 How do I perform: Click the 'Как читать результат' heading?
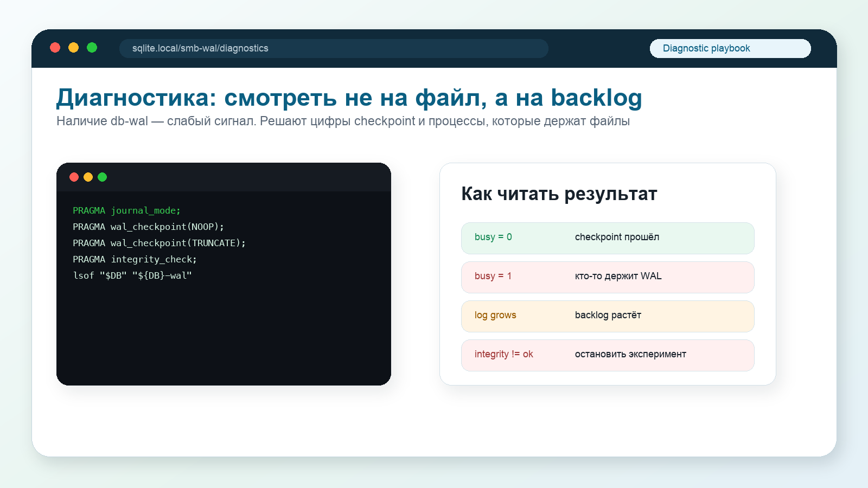click(559, 194)
